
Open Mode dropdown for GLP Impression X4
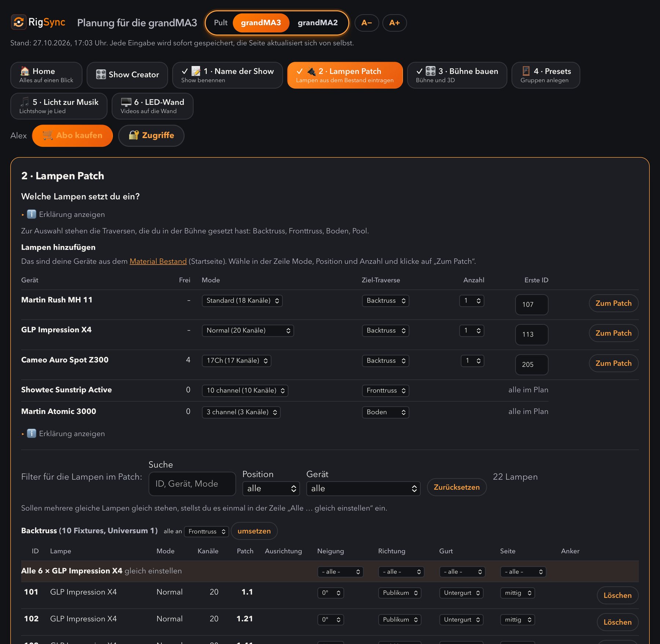[248, 331]
